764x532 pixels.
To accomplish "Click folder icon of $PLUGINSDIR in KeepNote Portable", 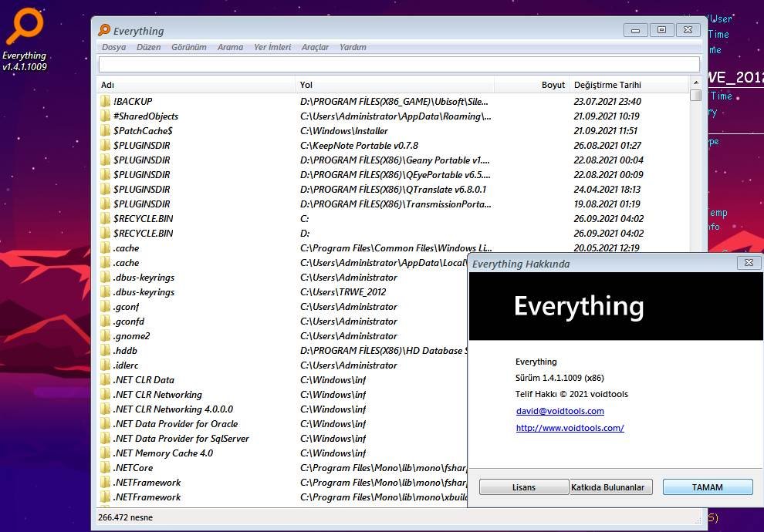I will [105, 145].
